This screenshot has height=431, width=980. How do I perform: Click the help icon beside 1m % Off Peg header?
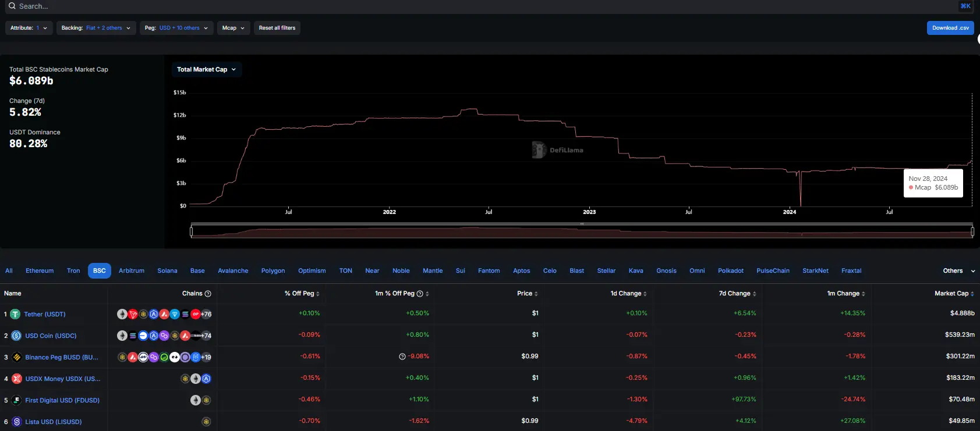click(x=420, y=294)
